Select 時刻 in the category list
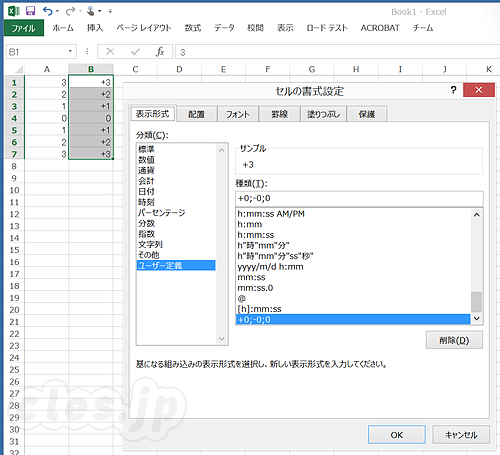The image size is (500, 455). click(176, 202)
